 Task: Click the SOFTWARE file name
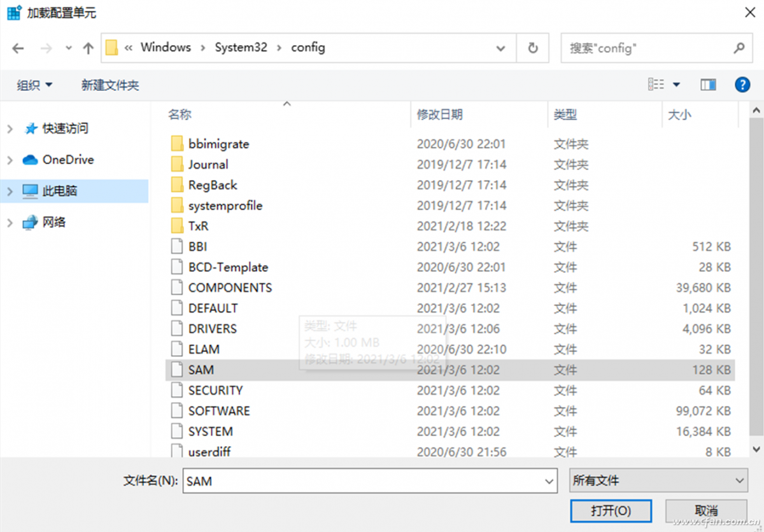[219, 411]
